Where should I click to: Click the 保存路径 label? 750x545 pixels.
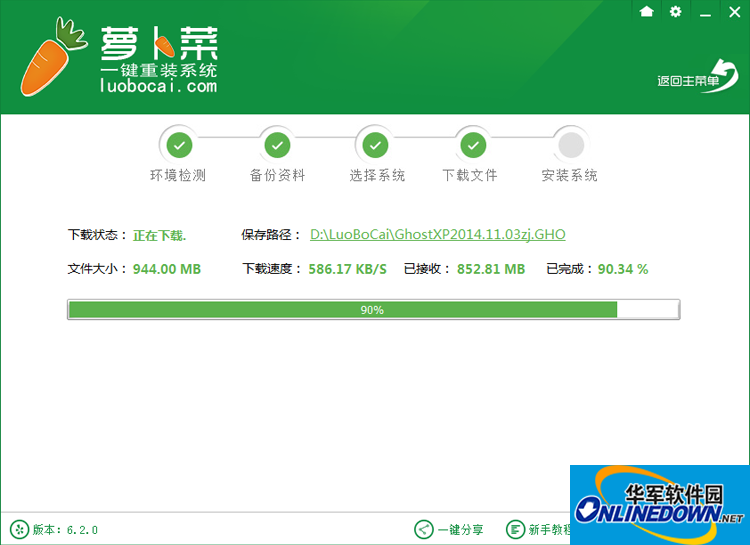tap(271, 235)
